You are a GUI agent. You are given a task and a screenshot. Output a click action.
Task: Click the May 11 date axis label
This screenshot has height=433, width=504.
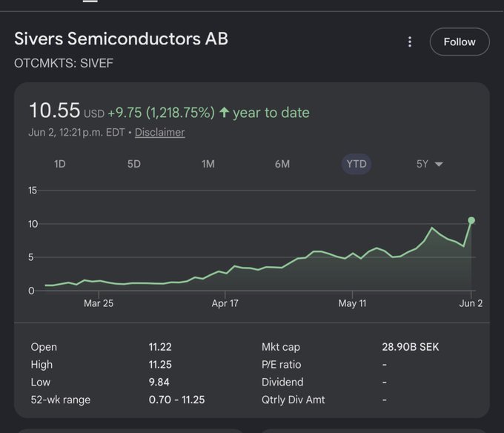(352, 303)
